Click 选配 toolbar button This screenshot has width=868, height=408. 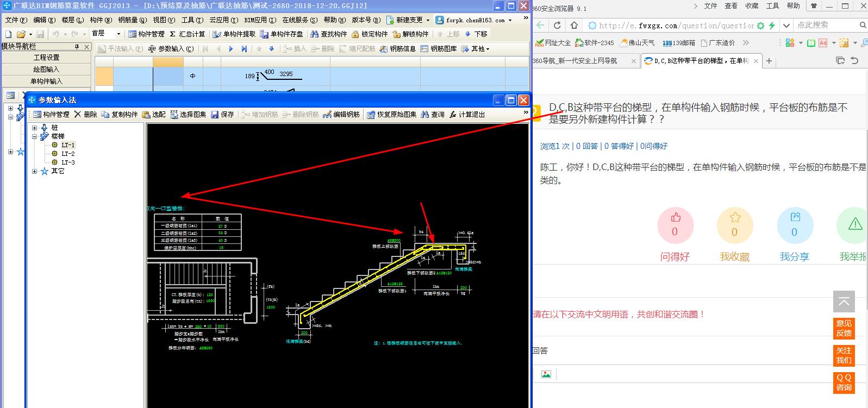coord(154,115)
